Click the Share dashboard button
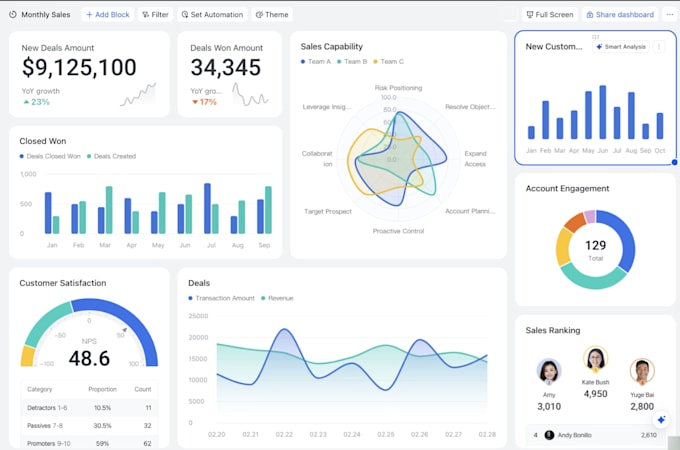Viewport: 680px width, 450px height. pyautogui.click(x=620, y=14)
